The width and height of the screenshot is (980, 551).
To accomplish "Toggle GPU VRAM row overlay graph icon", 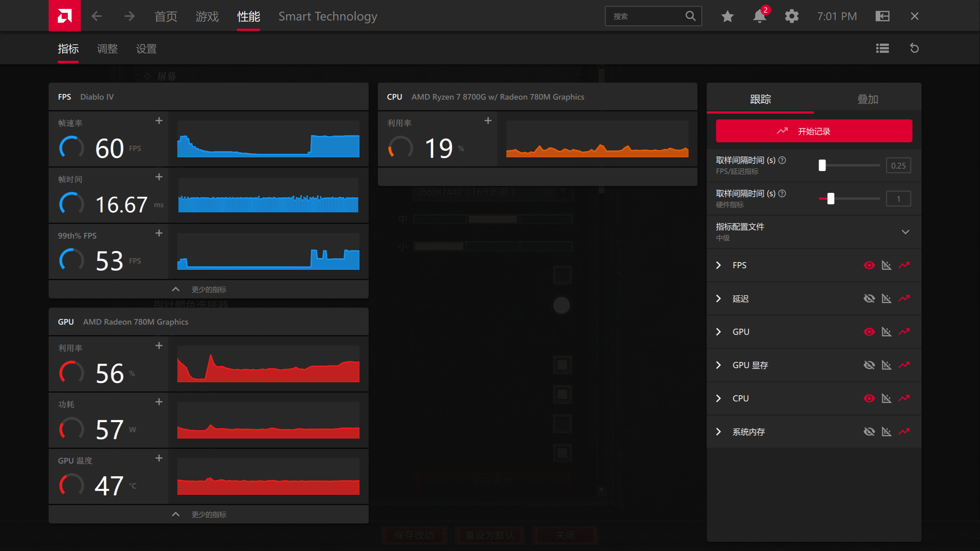I will tap(886, 365).
